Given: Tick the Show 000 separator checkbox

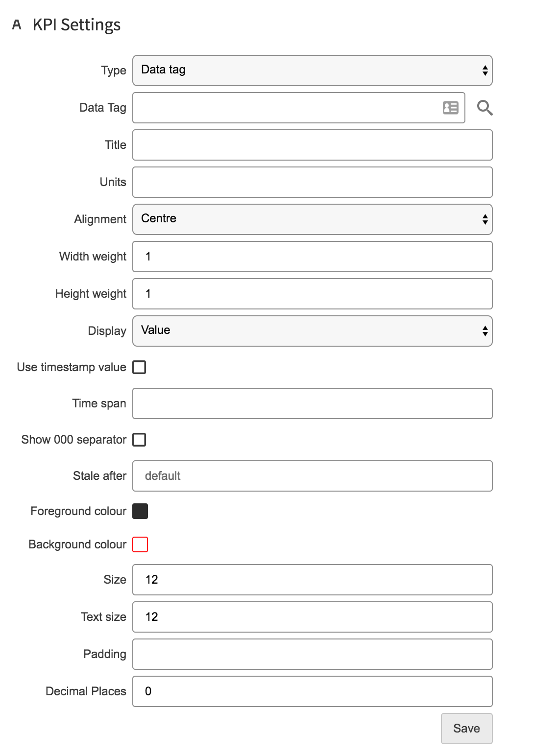Looking at the screenshot, I should 140,440.
